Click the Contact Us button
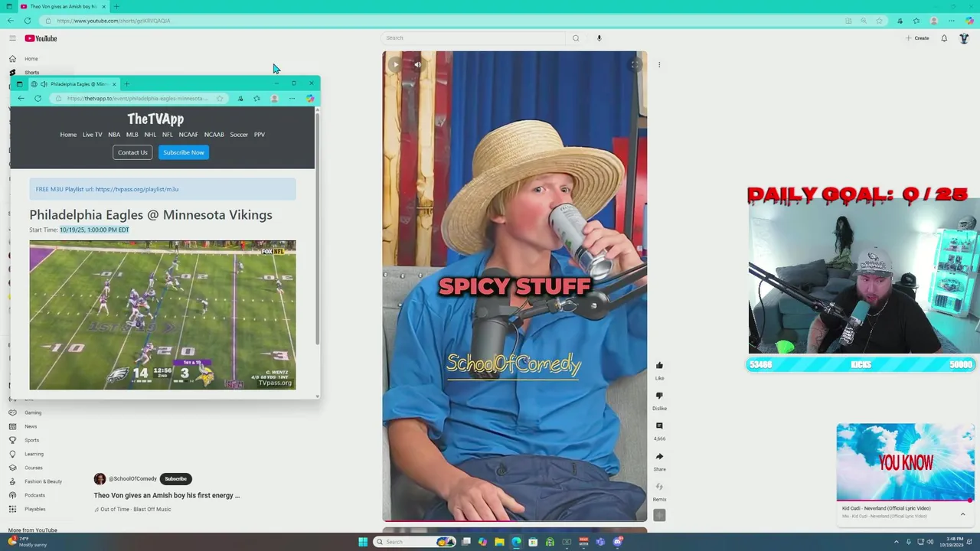Screen dimensions: 980x551 (x=132, y=152)
